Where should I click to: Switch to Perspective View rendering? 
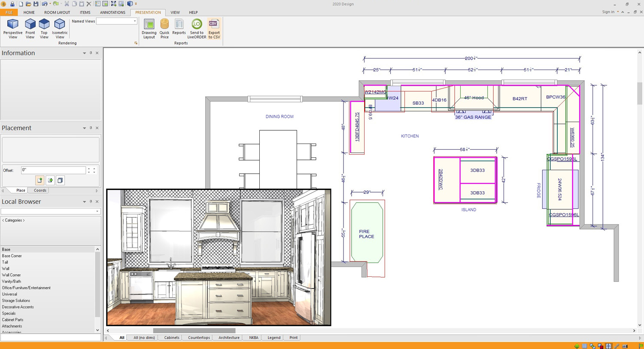point(12,28)
